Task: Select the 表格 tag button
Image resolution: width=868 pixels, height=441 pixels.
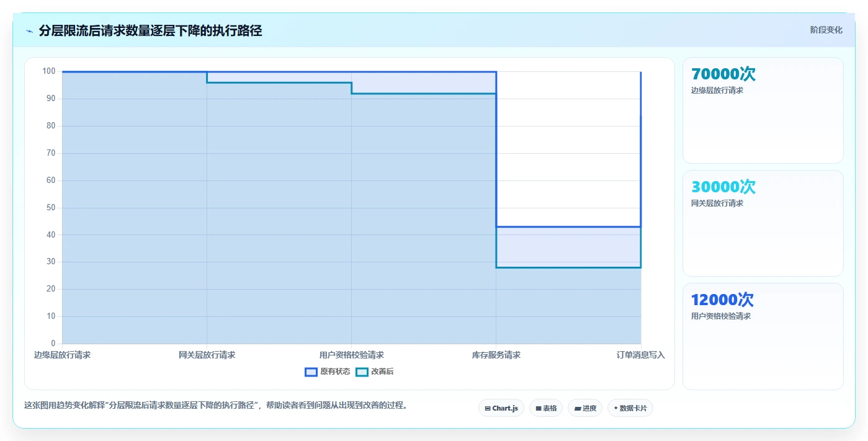Action: point(546,408)
